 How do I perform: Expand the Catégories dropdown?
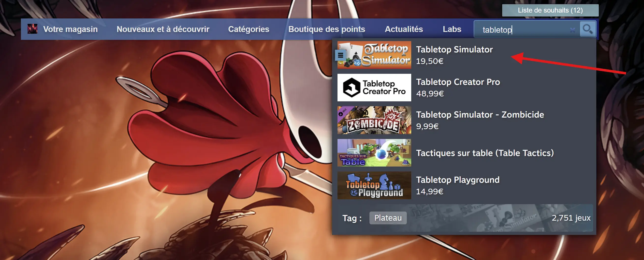click(249, 29)
